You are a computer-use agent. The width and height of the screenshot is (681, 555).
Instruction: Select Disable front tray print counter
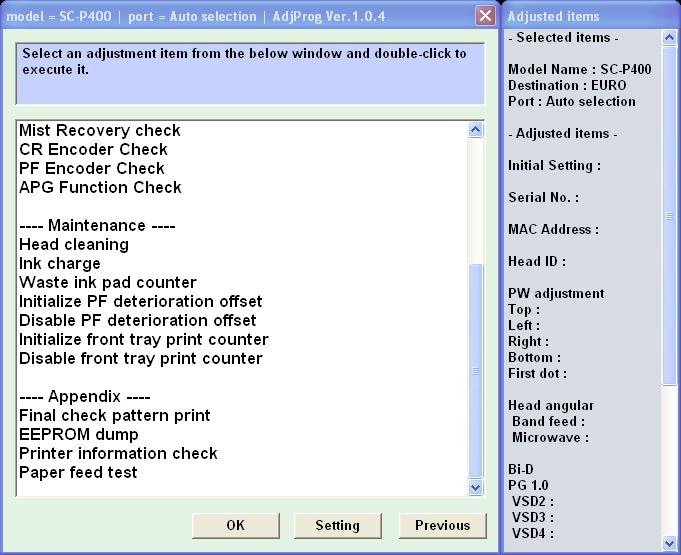tap(141, 359)
